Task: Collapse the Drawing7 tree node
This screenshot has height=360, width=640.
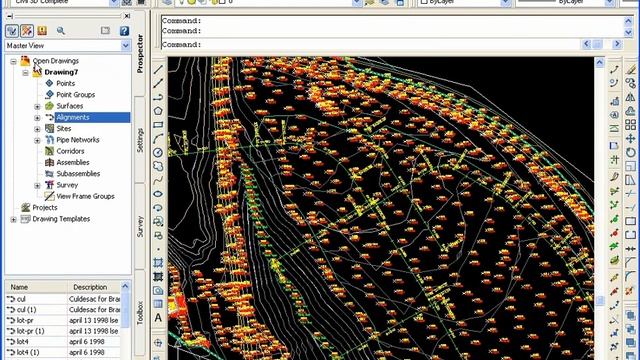Action: 25,73
